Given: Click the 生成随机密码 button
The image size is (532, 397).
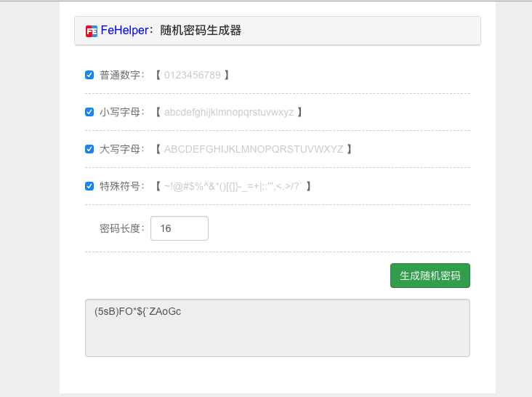Looking at the screenshot, I should (x=430, y=276).
